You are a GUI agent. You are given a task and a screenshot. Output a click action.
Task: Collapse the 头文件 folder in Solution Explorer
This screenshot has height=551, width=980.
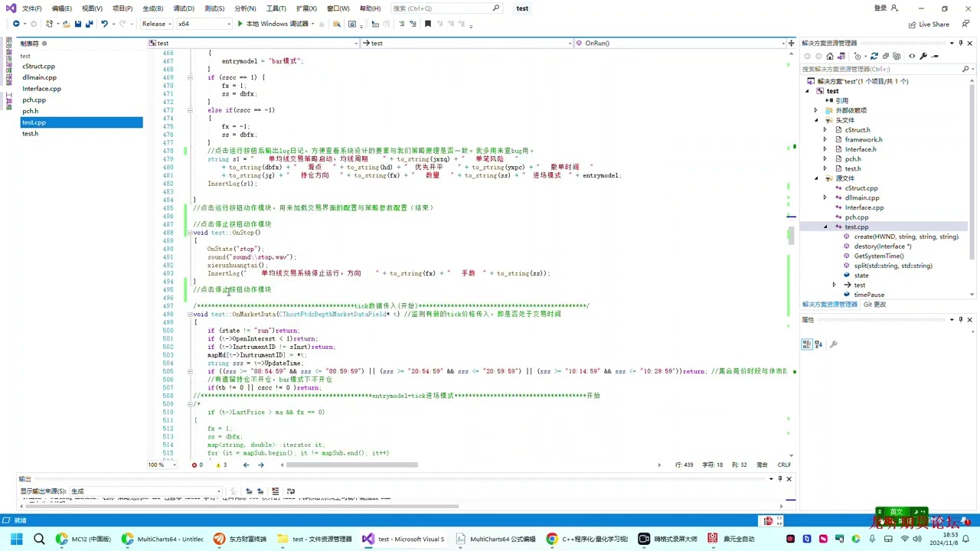click(816, 120)
